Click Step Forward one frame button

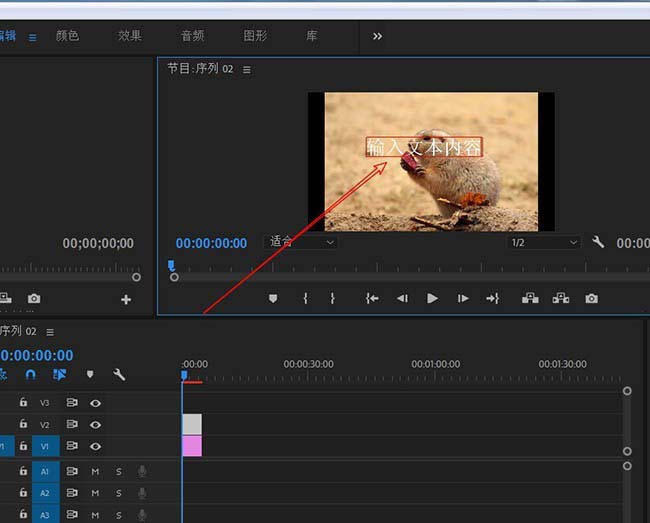point(463,298)
